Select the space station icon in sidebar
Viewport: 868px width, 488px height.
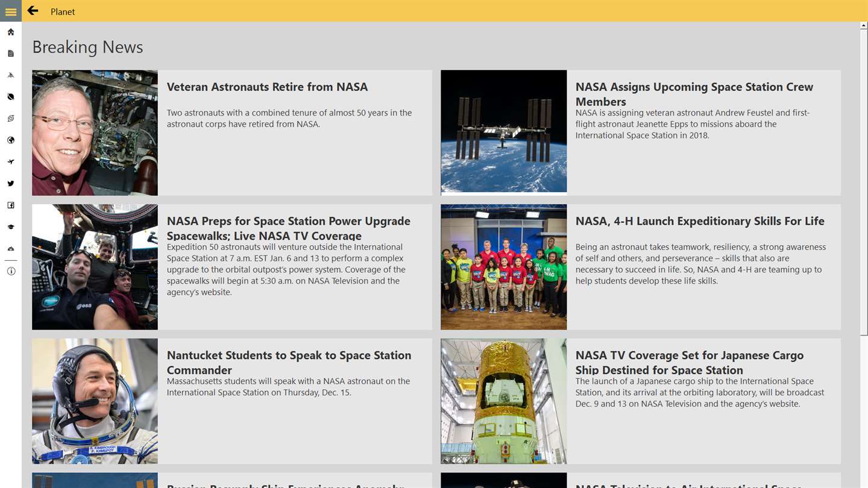(11, 75)
